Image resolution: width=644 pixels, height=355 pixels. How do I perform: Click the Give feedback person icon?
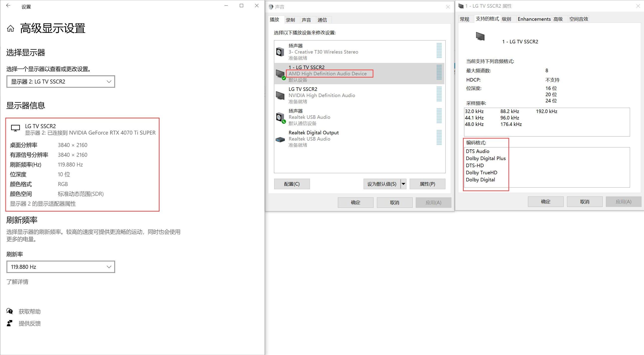[x=9, y=323]
